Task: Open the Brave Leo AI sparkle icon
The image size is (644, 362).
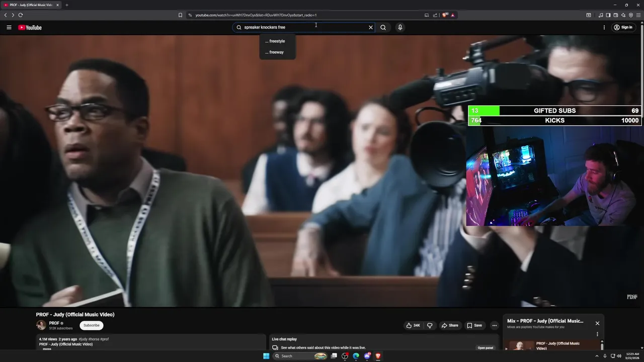Action: click(623, 15)
